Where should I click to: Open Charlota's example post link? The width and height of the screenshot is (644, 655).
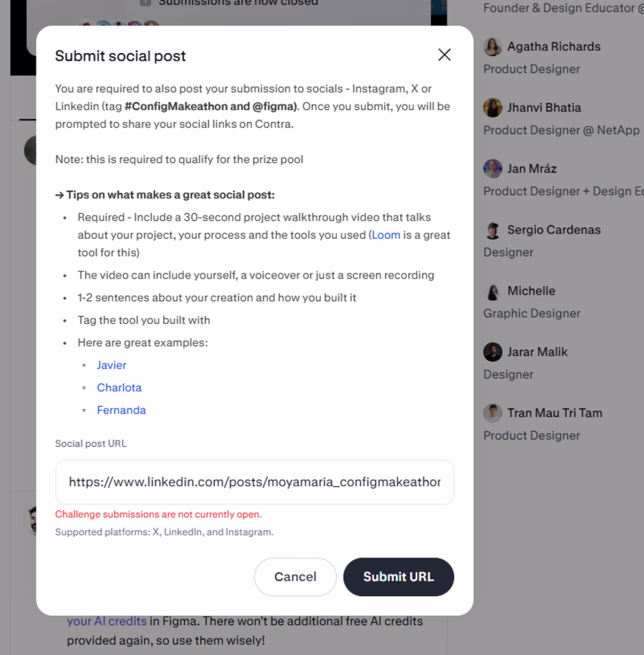(119, 388)
